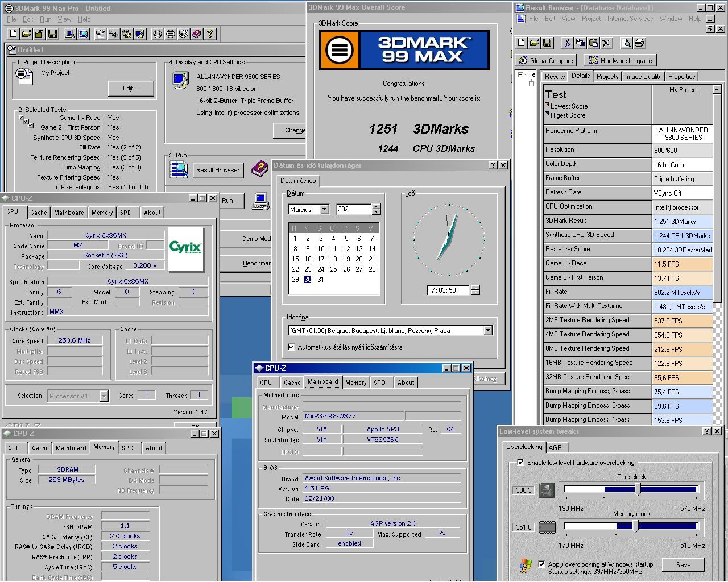The height and width of the screenshot is (582, 728).
Task: Click display settings monitor icon in 3DMark toolbar
Action: coord(140,34)
